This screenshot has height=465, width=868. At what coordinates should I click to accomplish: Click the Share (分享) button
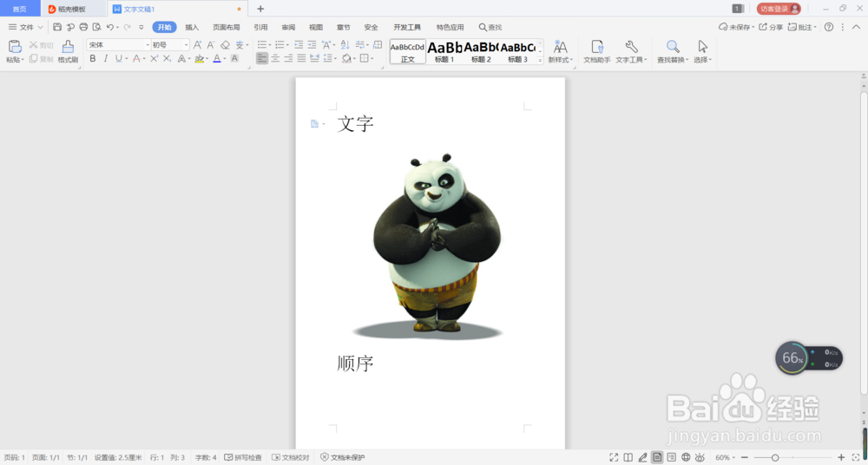[771, 27]
